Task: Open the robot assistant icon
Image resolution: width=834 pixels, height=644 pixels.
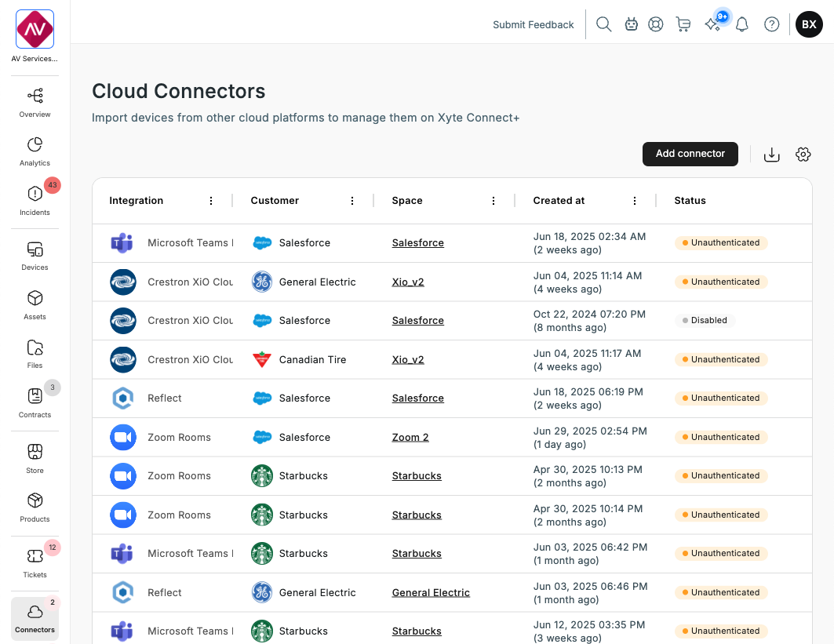Action: point(632,24)
